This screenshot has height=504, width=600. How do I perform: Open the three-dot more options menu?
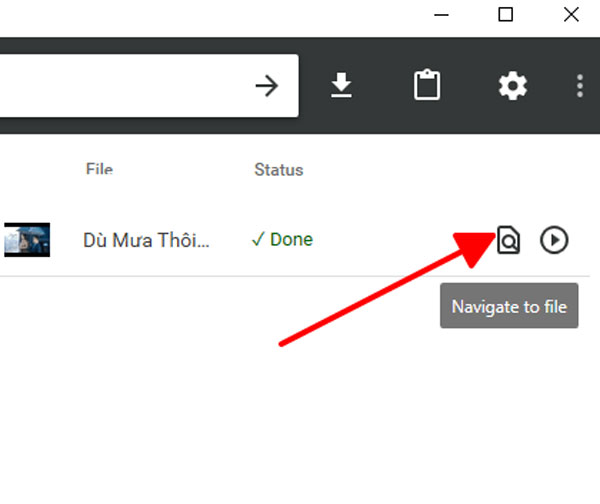coord(580,86)
